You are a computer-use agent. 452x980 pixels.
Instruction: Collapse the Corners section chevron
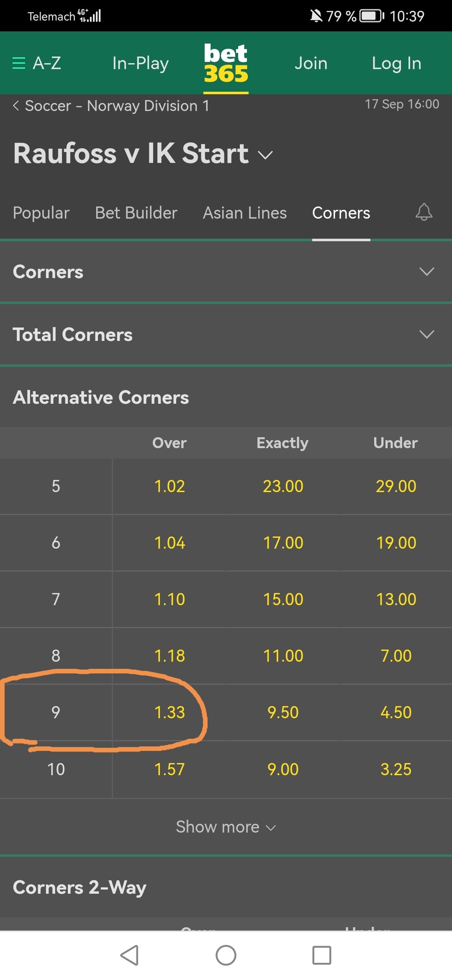pos(426,271)
